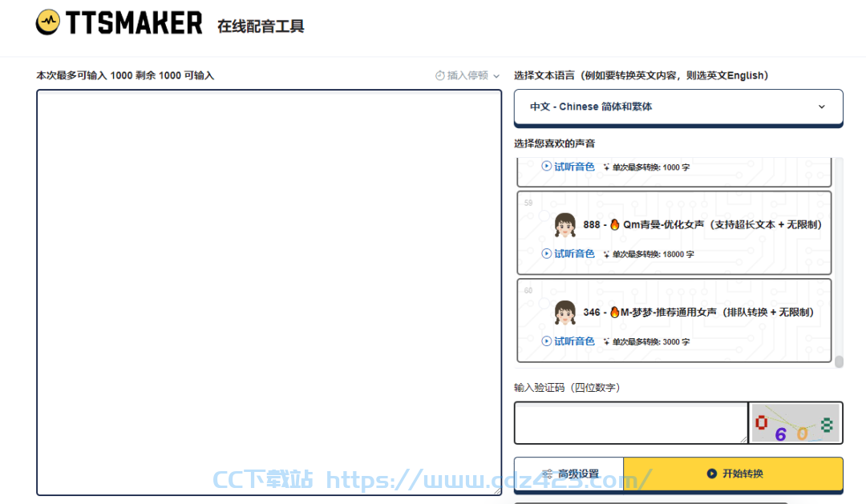Play 试听音色 preview for voice 888
The height and width of the screenshot is (504, 866).
click(x=568, y=253)
